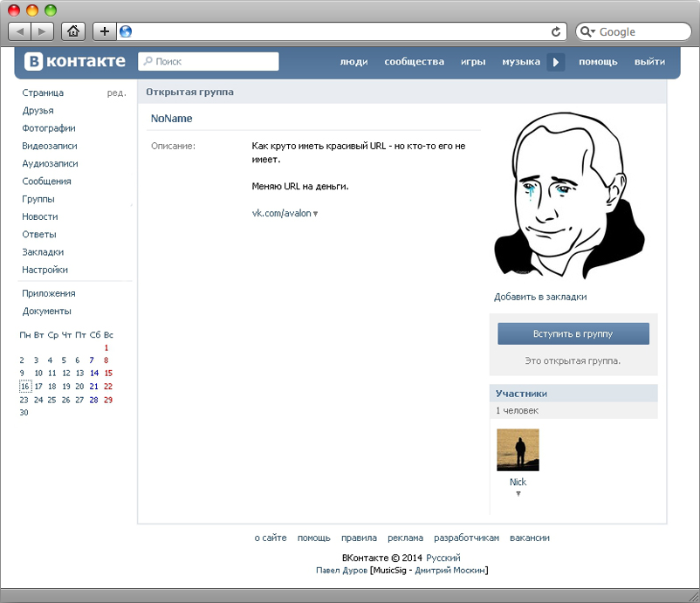Open the сообщества header menu

[x=414, y=62]
